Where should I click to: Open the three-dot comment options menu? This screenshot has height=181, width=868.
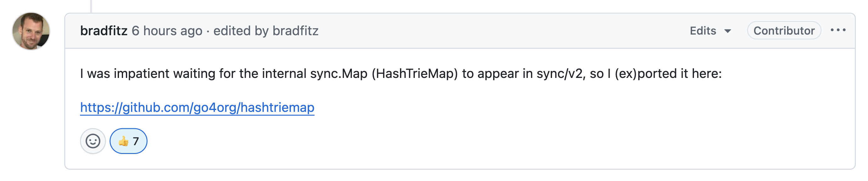tap(838, 30)
